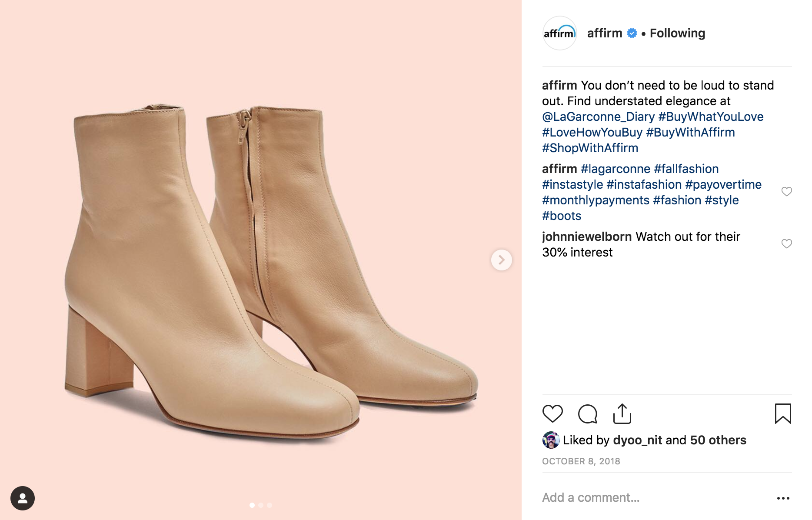Like the affirm hashtags comment
This screenshot has width=812, height=520.
(786, 192)
